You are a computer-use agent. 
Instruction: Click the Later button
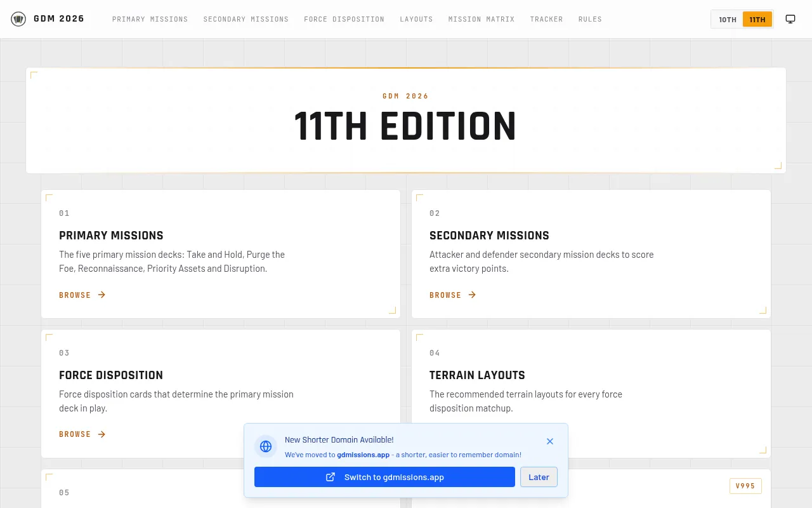(x=539, y=477)
